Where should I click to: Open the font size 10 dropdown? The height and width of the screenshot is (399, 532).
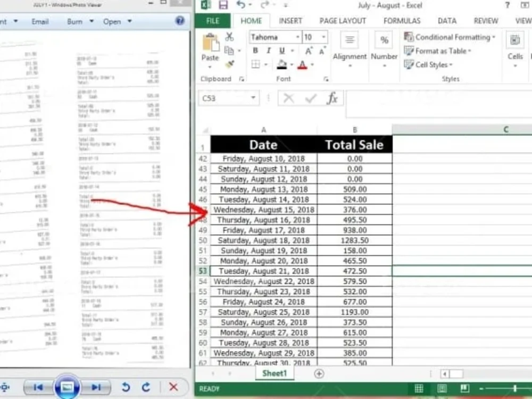(x=323, y=37)
